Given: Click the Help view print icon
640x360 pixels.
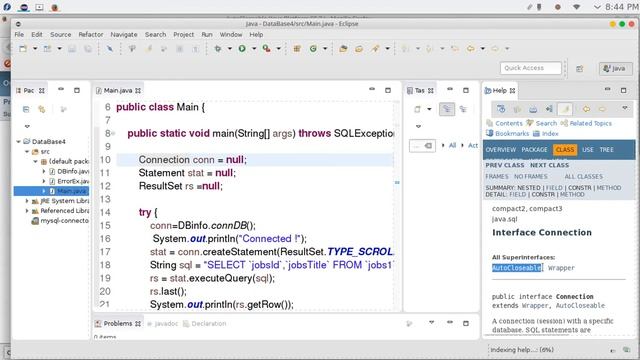Looking at the screenshot, I should 533,109.
